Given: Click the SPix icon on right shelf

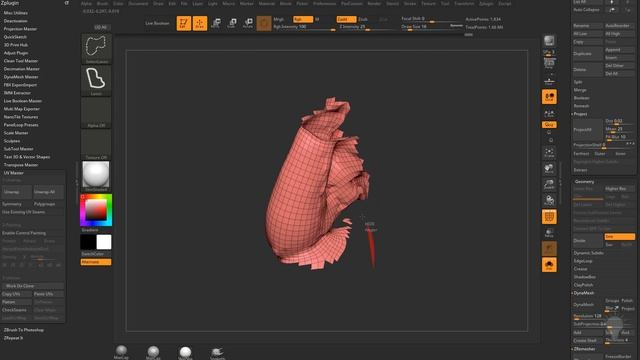Looking at the screenshot, I should pos(549,52).
